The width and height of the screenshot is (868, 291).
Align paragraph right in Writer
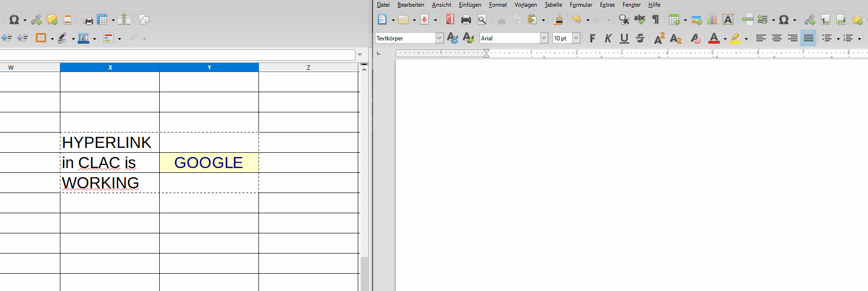coord(792,38)
